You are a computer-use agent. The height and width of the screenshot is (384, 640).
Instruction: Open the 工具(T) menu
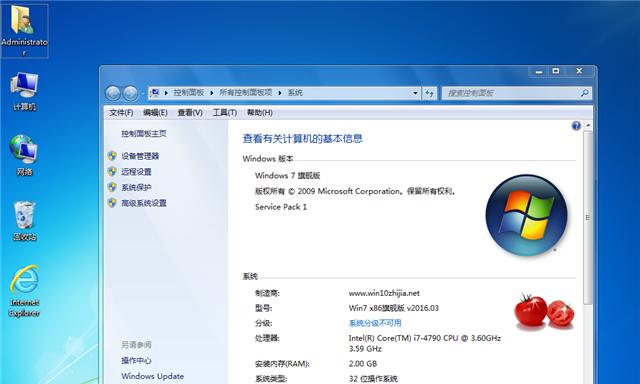(224, 113)
